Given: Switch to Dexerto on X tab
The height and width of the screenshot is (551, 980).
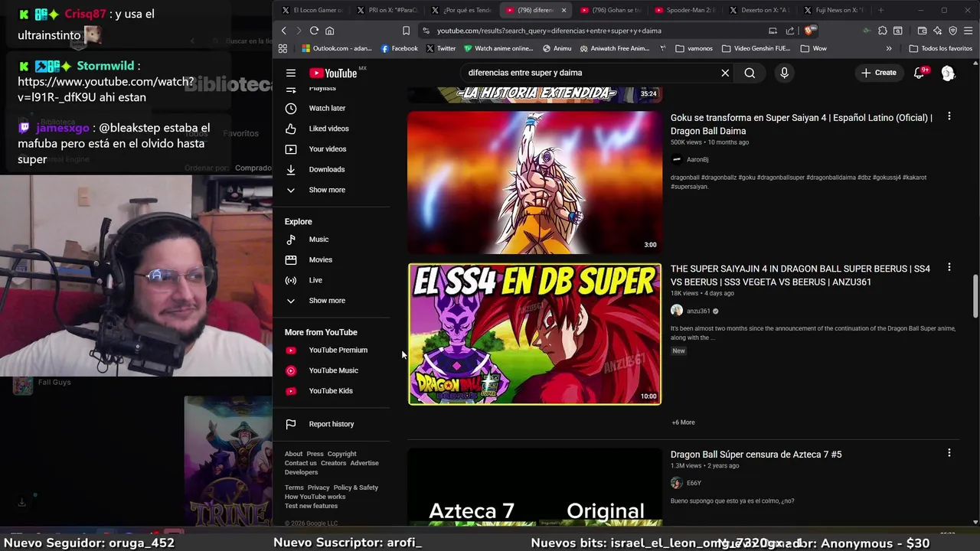Looking at the screenshot, I should pos(759,10).
